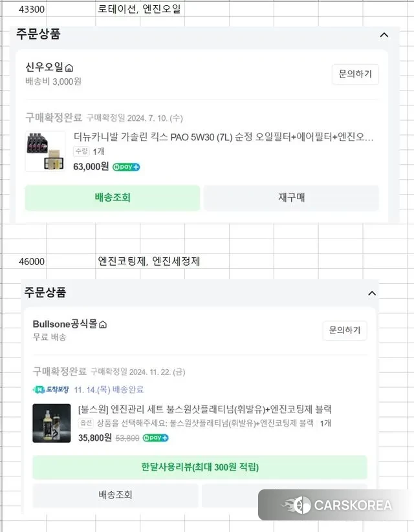This screenshot has height=532, width=414.
Task: Click the 한달사용리뷰 button
Action: pos(199,467)
